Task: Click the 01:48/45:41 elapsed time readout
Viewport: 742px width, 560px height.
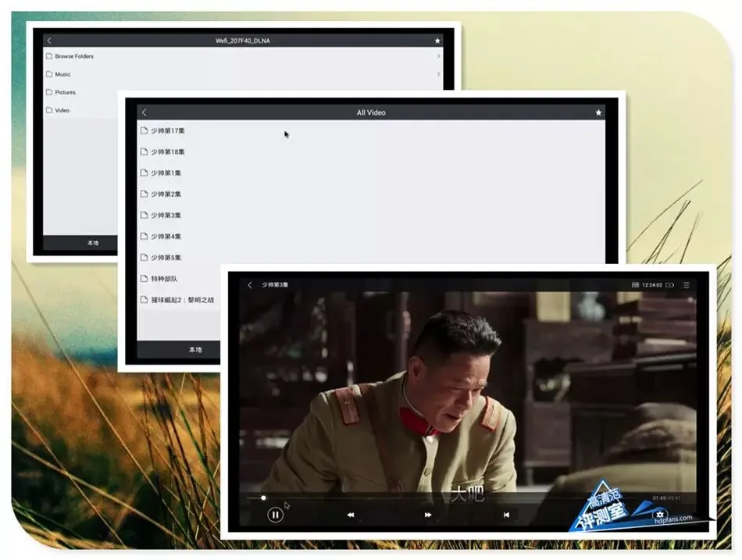Action: (x=667, y=498)
